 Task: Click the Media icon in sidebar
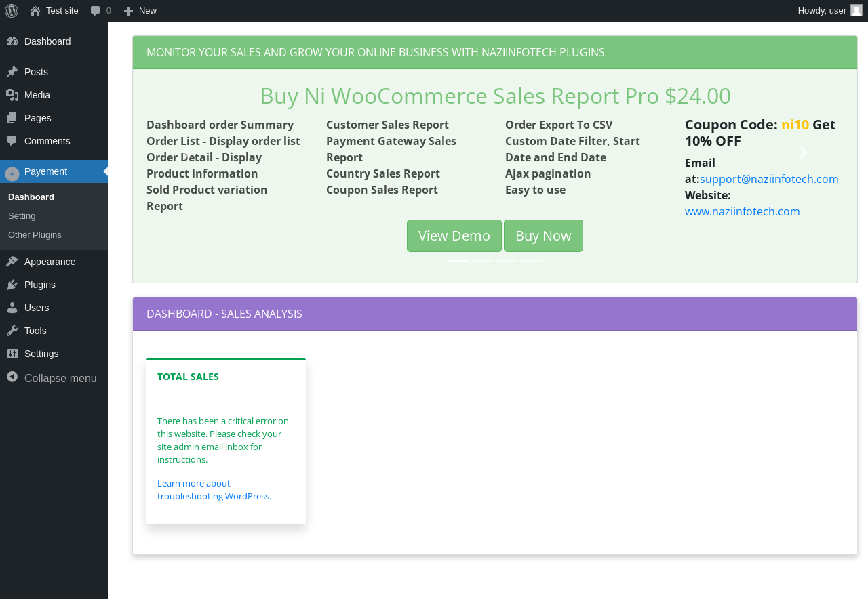click(x=12, y=95)
